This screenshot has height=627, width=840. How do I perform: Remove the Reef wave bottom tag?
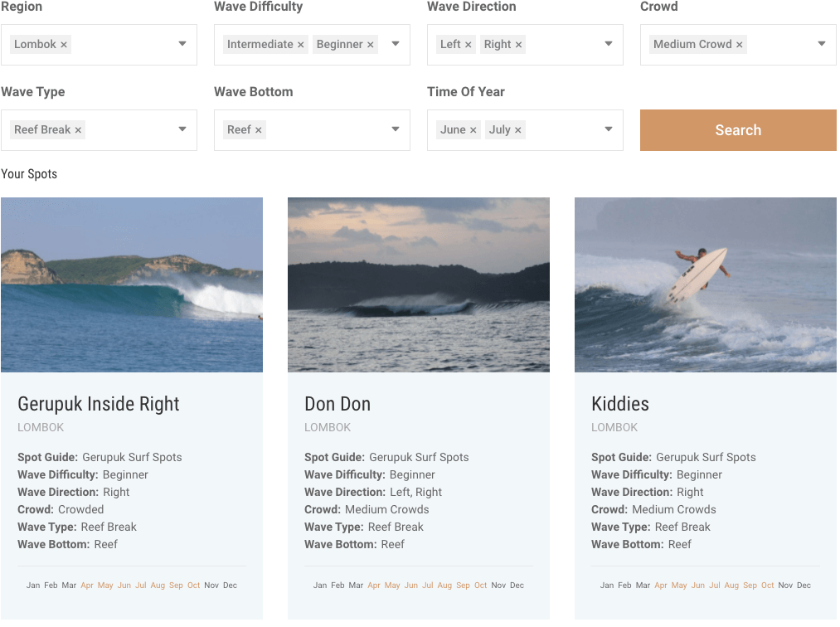(259, 130)
